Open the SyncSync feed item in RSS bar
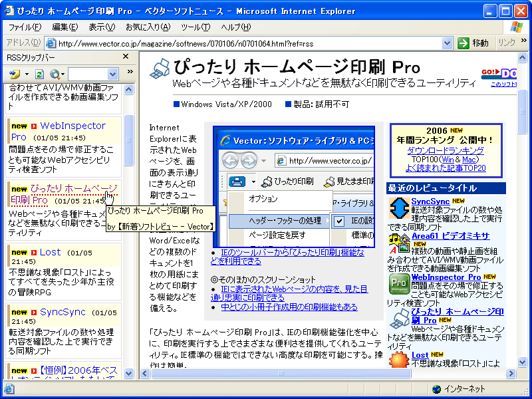Screen dimensions: 532x399 point(63,312)
